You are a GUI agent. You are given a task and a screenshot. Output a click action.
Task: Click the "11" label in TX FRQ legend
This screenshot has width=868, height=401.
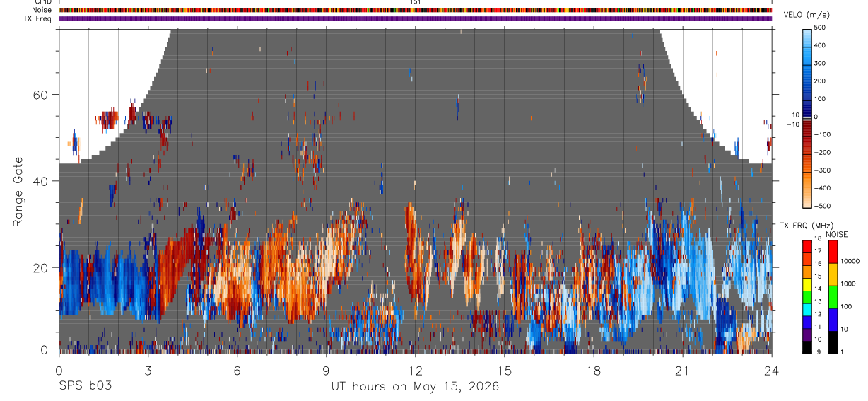tap(819, 327)
